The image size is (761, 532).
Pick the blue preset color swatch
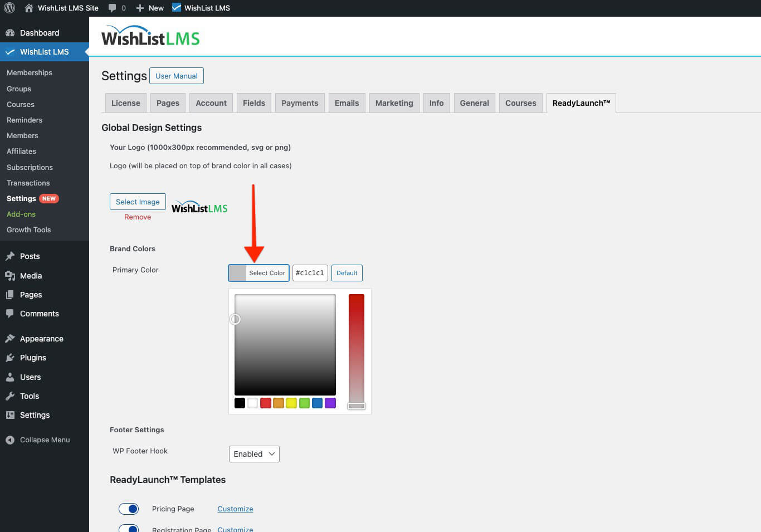click(317, 403)
